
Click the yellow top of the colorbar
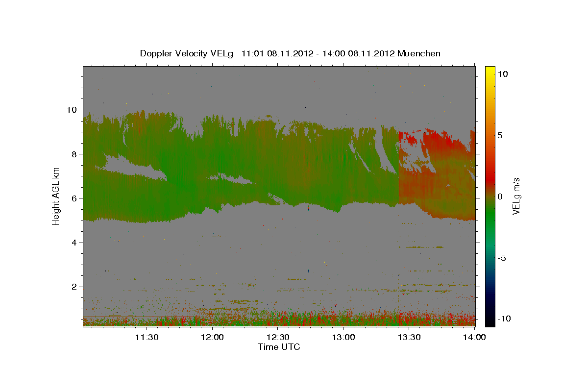pyautogui.click(x=490, y=71)
